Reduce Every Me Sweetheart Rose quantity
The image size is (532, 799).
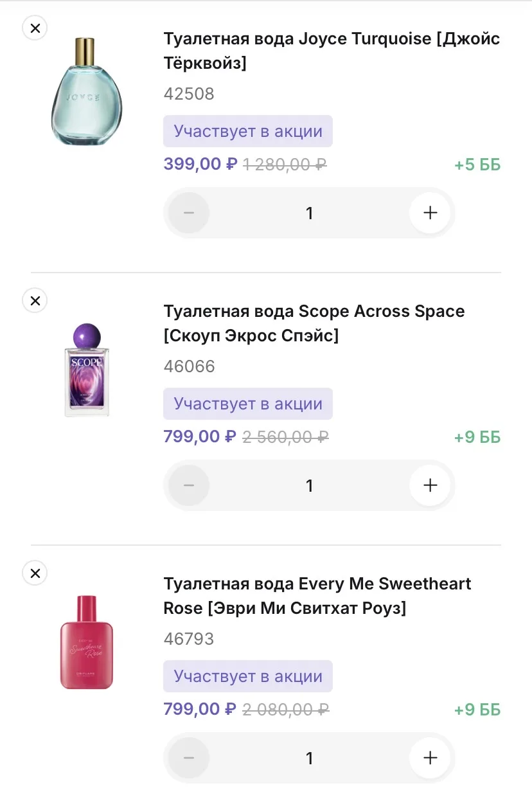coord(188,758)
